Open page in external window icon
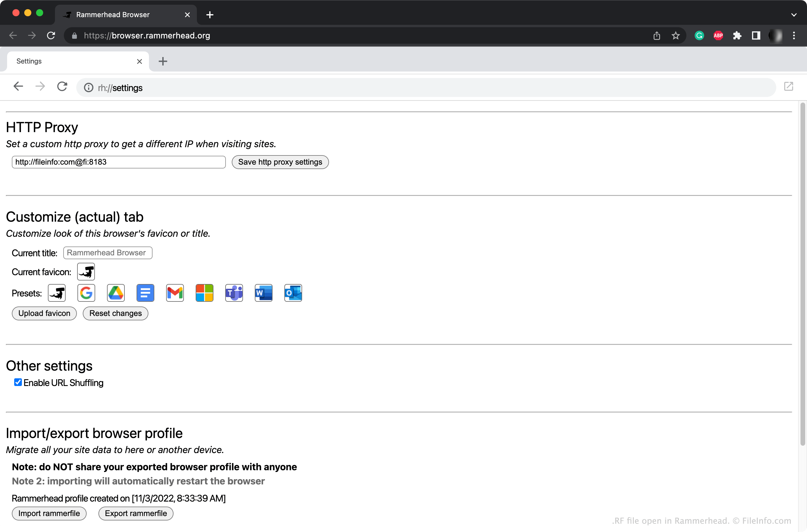Screen dimensions: 807x532 coord(788,87)
